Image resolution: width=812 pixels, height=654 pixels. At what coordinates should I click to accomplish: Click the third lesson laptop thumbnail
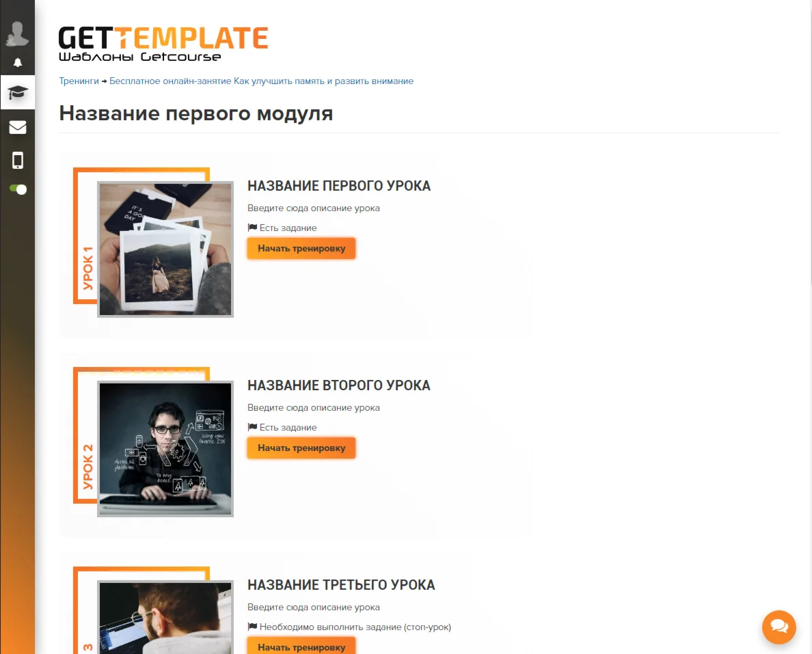(x=165, y=617)
